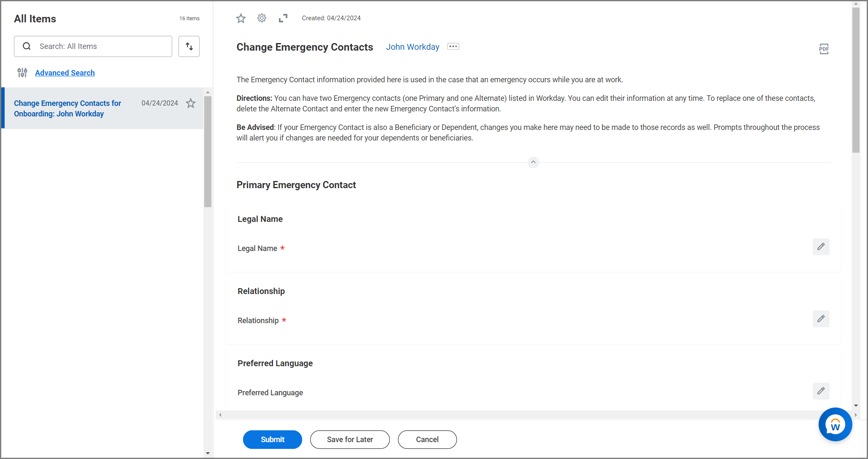868x459 pixels.
Task: Open the task settings gear icon
Action: pos(262,18)
